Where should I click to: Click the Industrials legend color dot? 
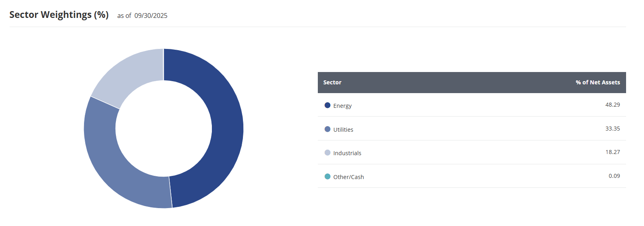(327, 153)
